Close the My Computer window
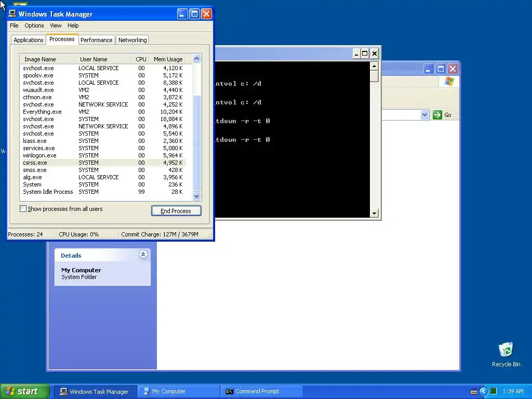 [x=453, y=69]
